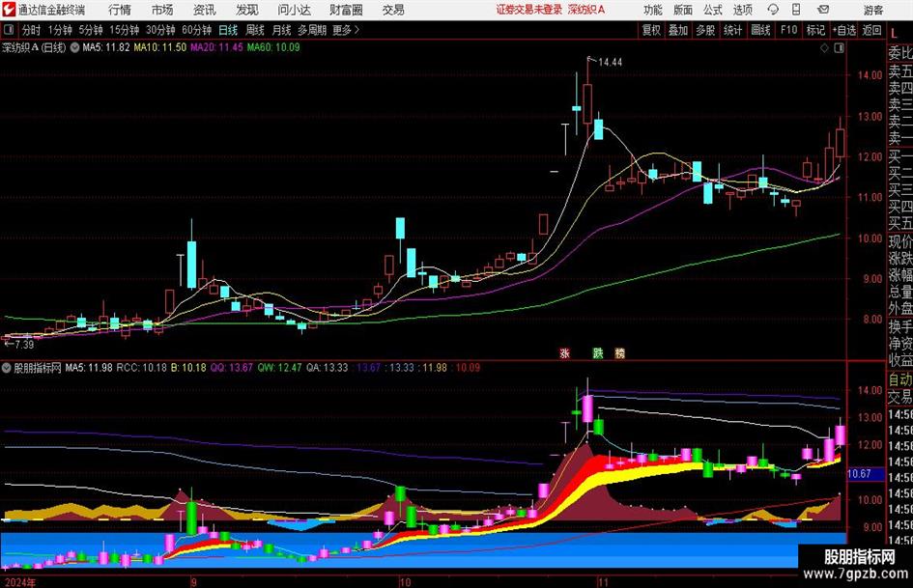Click the 2024年 date axis label

(20, 581)
